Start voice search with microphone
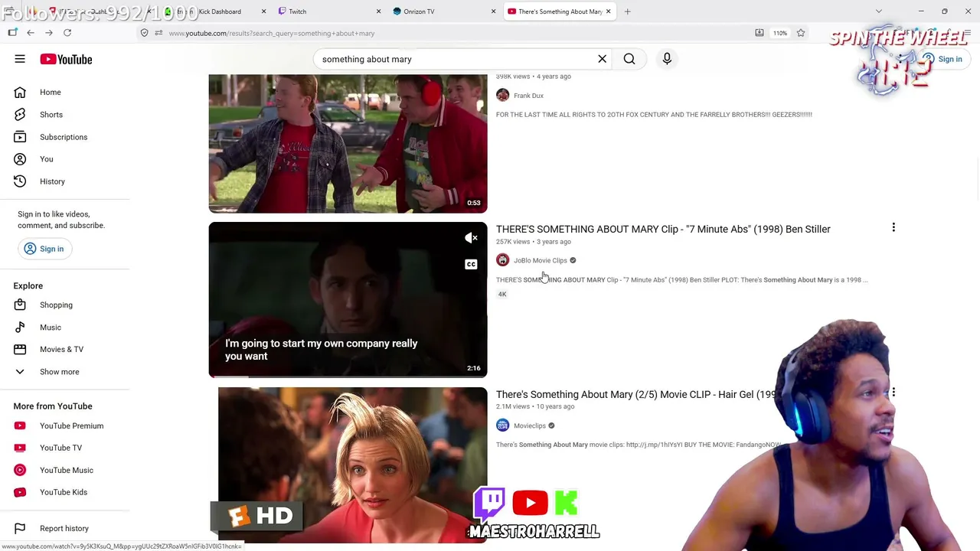980x551 pixels. 667,59
